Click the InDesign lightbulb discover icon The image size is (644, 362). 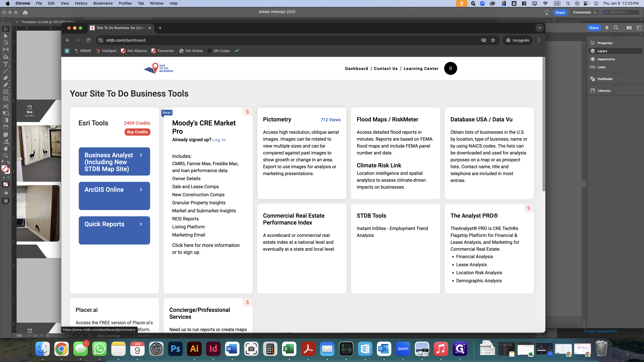point(547,12)
